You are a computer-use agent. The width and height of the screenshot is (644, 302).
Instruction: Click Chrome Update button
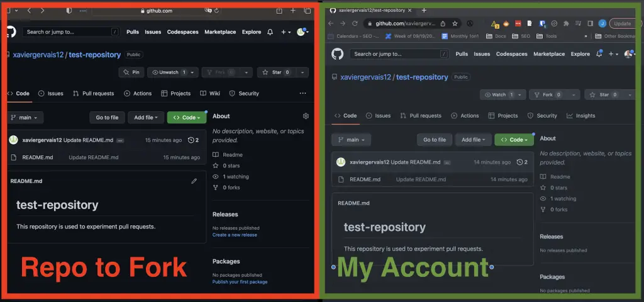(623, 24)
